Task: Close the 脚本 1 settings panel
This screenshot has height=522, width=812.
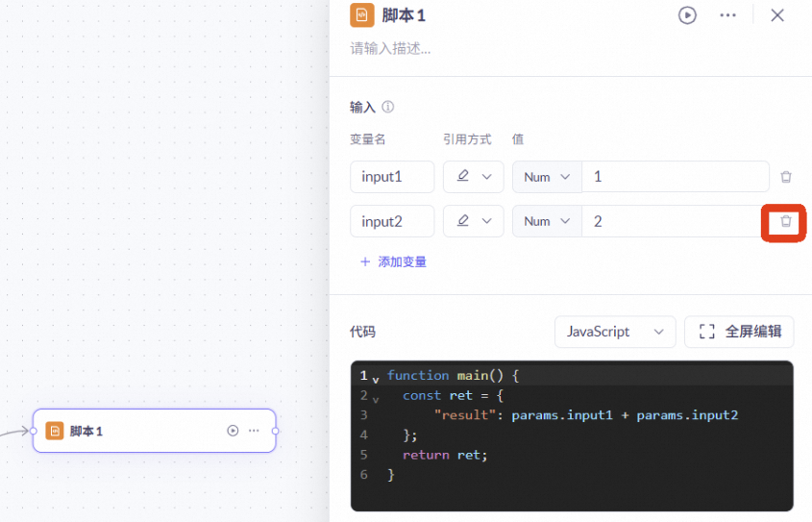Action: [x=777, y=15]
